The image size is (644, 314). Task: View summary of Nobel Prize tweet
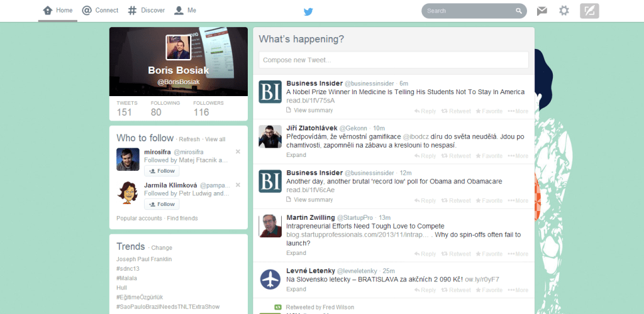[x=309, y=111]
